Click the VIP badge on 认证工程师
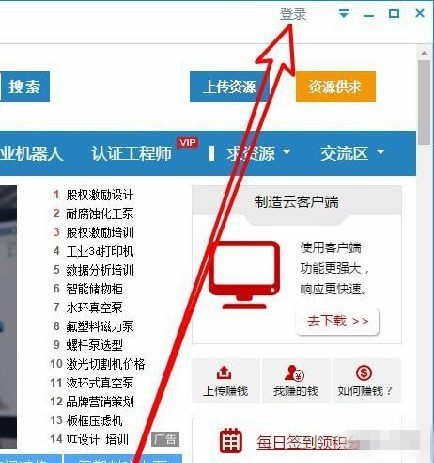The height and width of the screenshot is (463, 434). [x=187, y=143]
